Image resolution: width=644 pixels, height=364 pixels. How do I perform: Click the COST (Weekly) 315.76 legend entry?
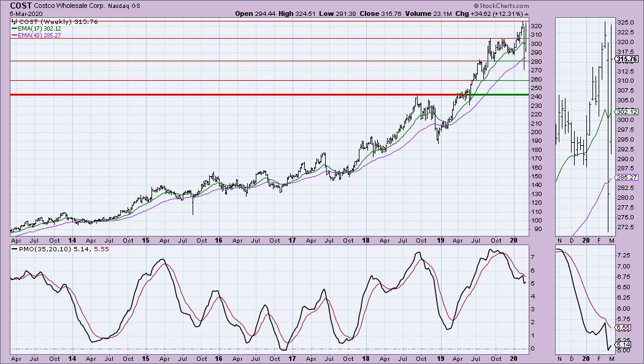point(58,21)
